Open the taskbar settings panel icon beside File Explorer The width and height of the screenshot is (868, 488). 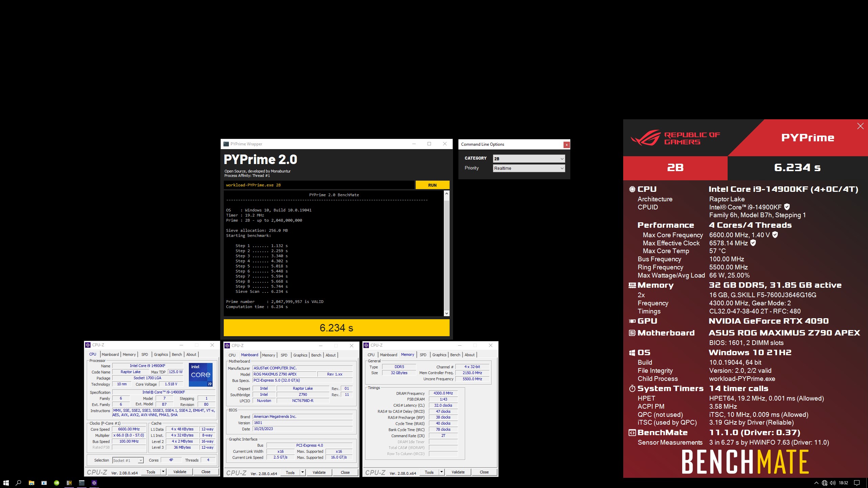(44, 483)
